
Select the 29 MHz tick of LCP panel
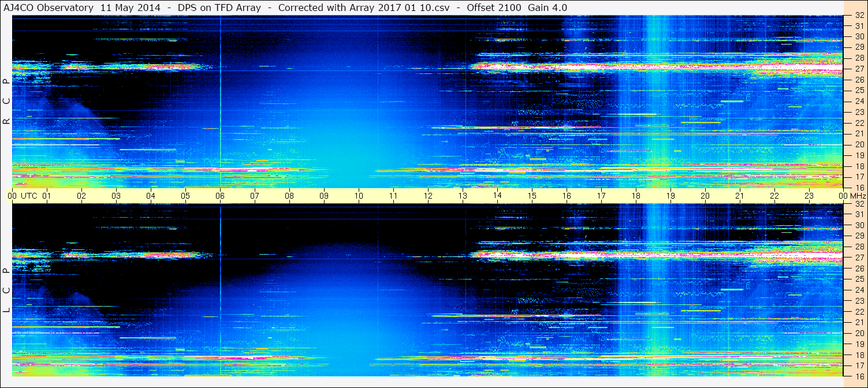[859, 236]
